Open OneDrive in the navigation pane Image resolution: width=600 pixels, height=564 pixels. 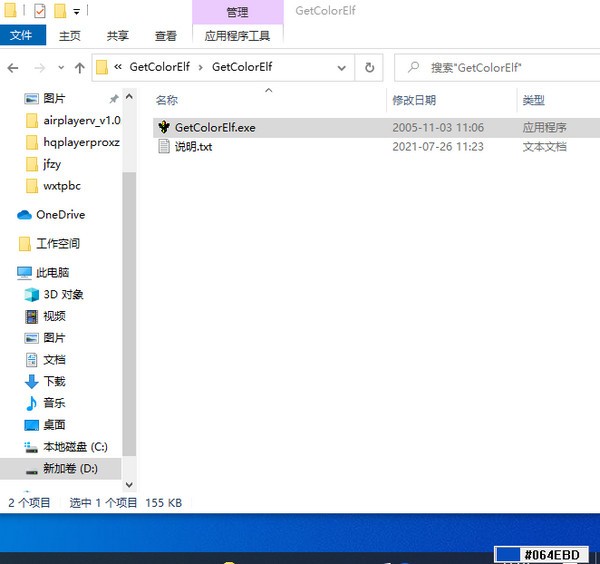(60, 215)
